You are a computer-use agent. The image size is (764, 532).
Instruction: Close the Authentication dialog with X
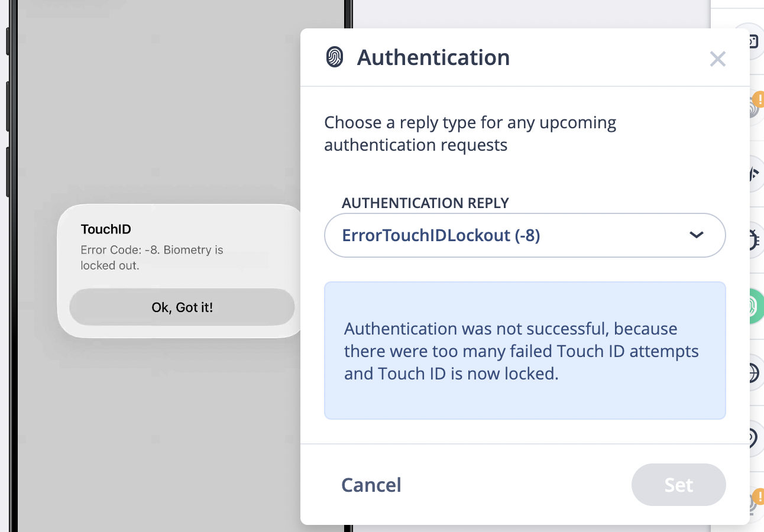pyautogui.click(x=717, y=59)
